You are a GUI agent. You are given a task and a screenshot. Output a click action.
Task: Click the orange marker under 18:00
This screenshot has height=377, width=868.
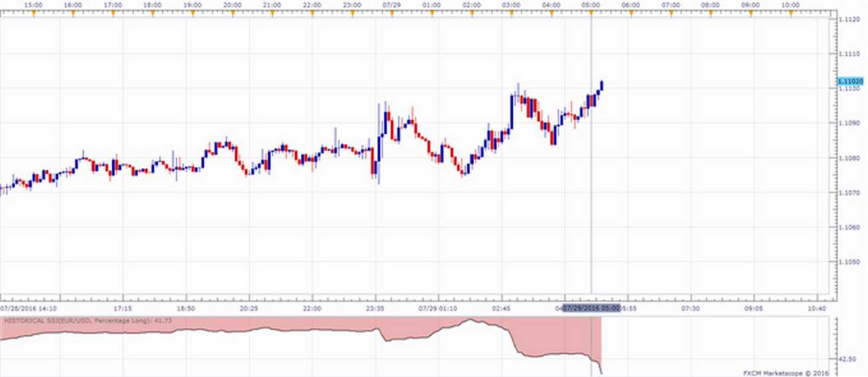152,14
